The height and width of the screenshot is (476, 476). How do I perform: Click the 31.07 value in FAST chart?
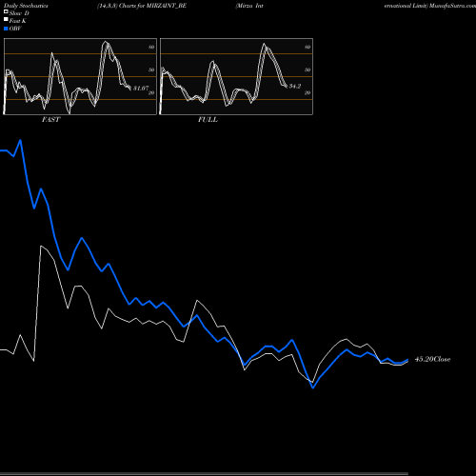point(141,88)
